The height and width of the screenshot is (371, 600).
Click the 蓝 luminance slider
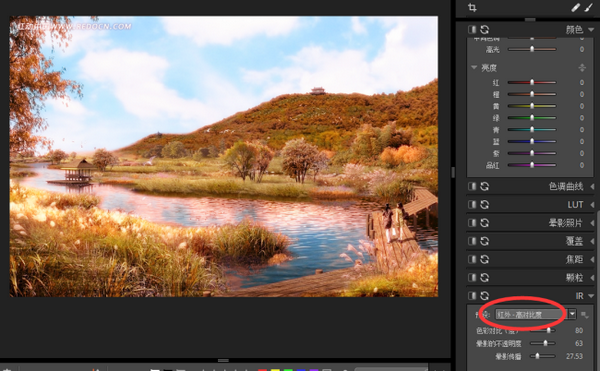pyautogui.click(x=532, y=142)
